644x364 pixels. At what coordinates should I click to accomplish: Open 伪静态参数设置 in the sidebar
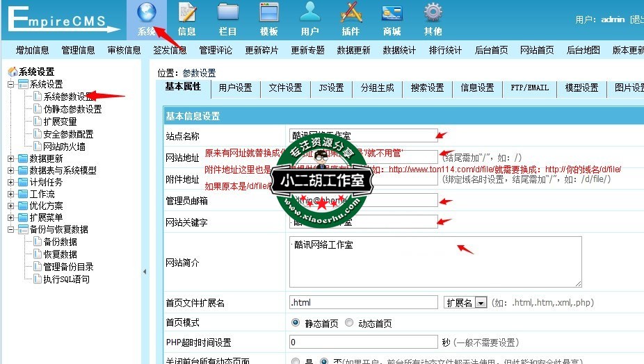(x=72, y=109)
